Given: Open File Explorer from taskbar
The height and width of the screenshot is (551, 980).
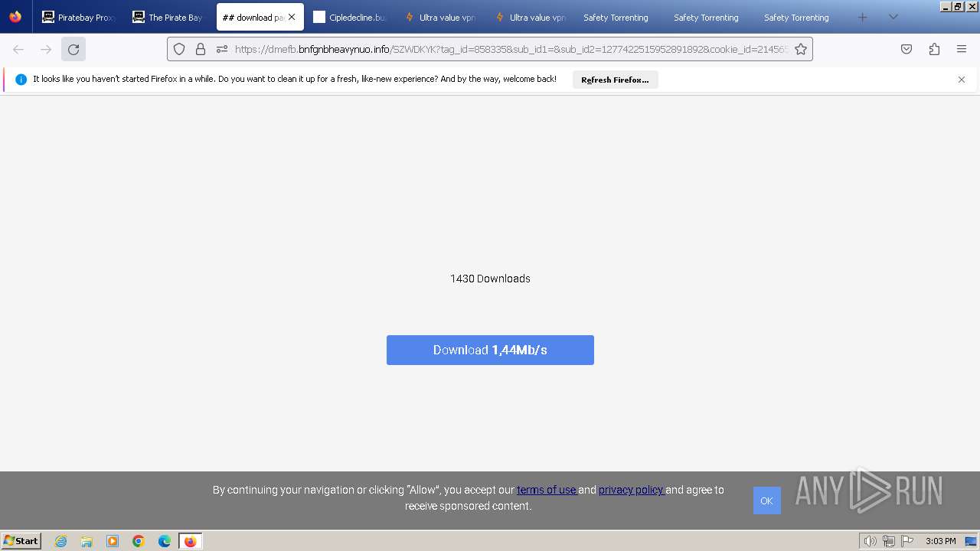Looking at the screenshot, I should coord(87,541).
